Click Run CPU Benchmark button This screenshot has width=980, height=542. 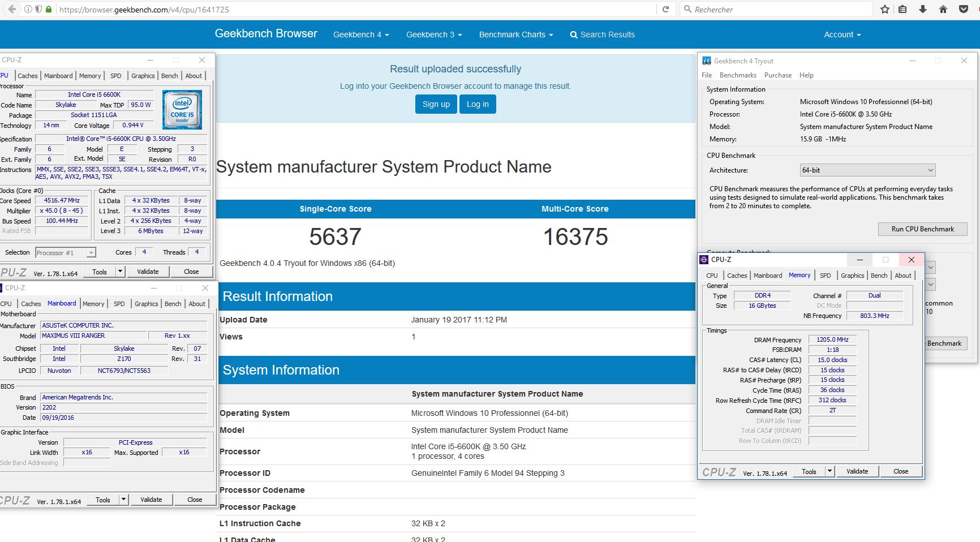point(922,229)
